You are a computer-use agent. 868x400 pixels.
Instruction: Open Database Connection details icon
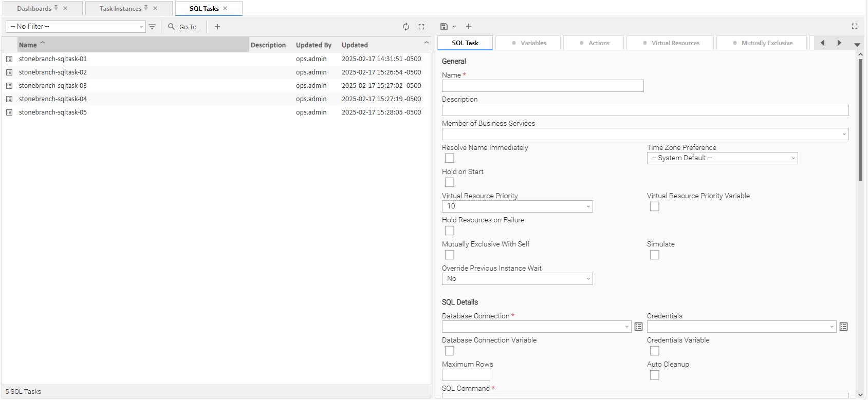tap(638, 327)
